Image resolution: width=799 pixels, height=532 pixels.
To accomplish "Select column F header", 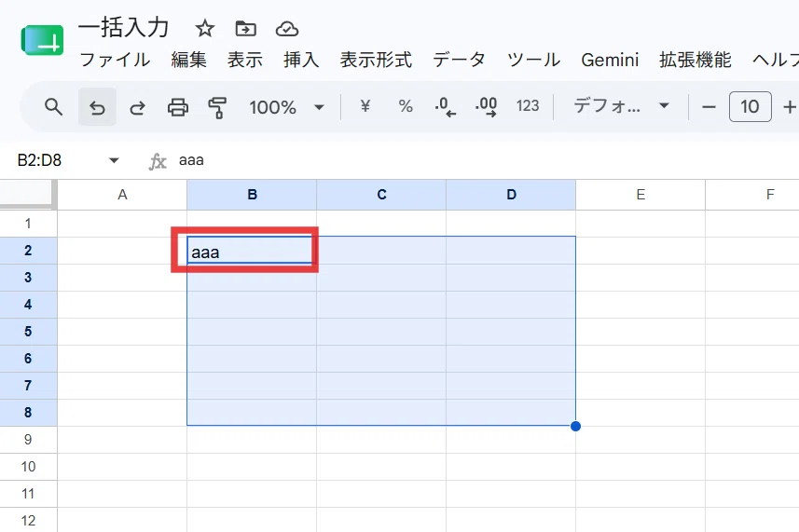I will pyautogui.click(x=752, y=195).
